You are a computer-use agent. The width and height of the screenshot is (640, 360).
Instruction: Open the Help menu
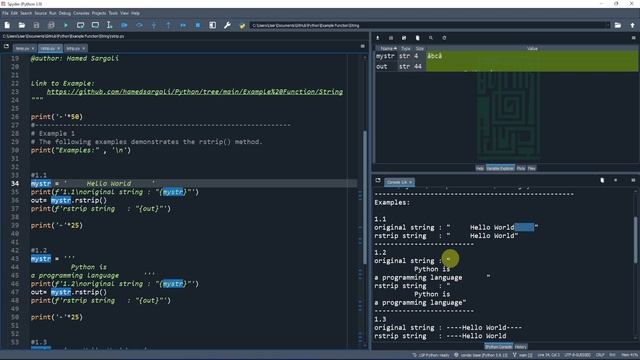[135, 13]
